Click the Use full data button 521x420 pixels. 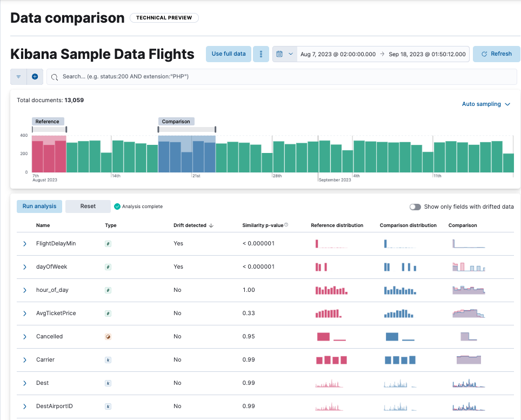click(228, 54)
